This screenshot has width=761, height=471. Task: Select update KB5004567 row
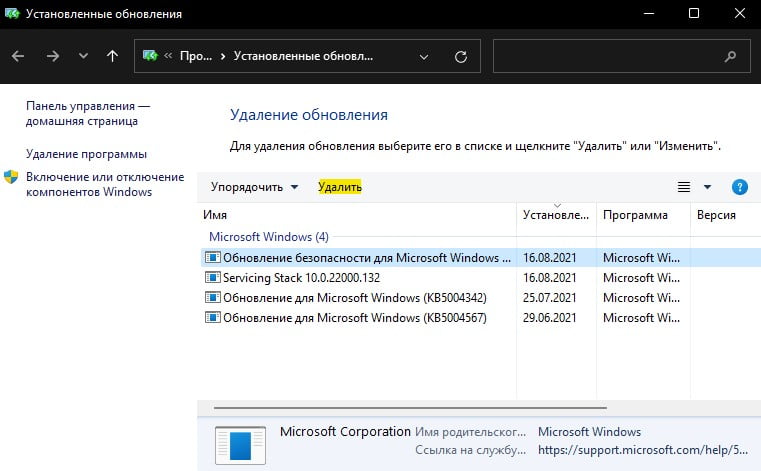tap(480, 318)
